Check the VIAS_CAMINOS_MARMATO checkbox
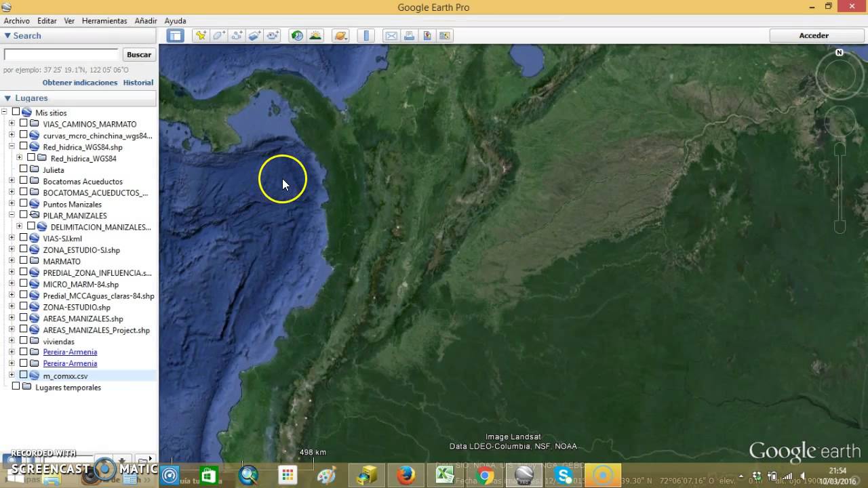 tap(24, 123)
